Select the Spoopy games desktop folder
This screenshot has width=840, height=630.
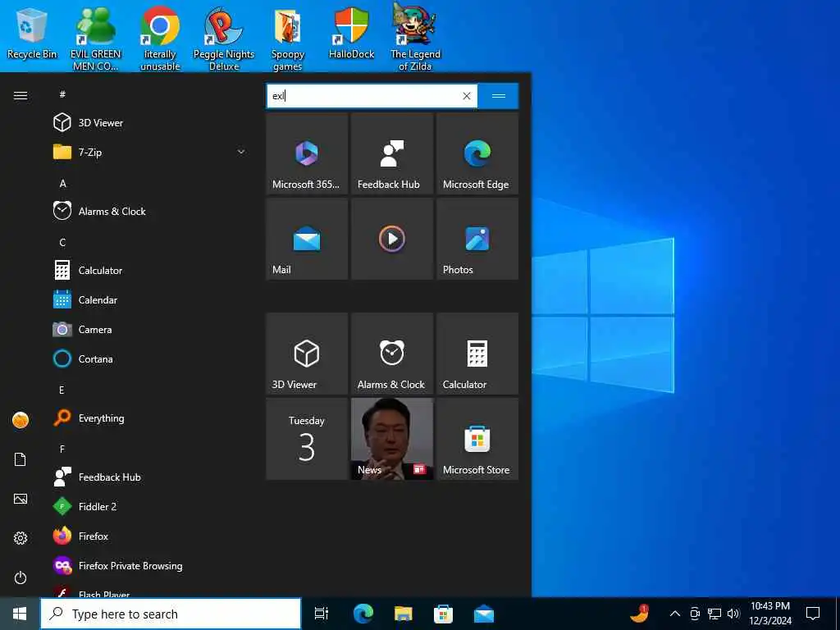(x=288, y=39)
